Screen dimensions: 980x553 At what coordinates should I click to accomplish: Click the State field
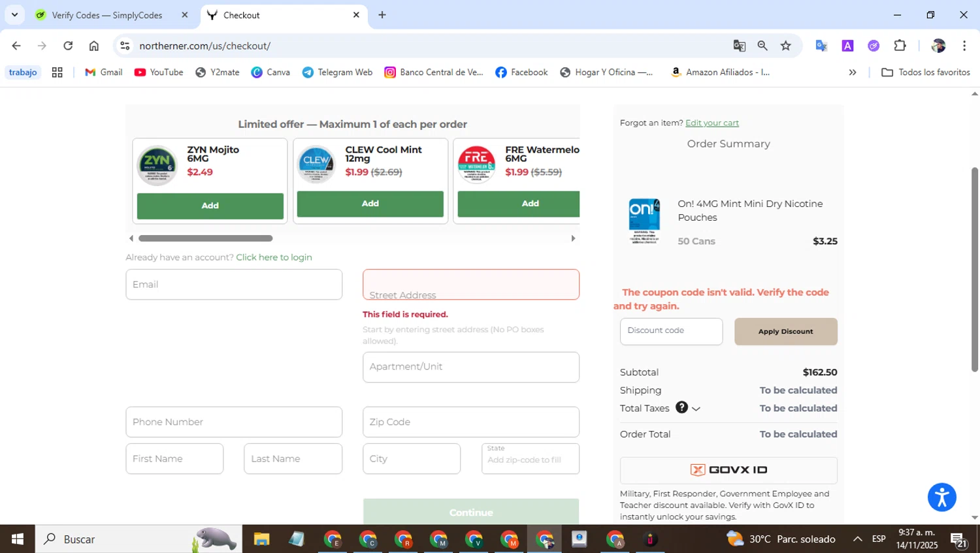pos(530,458)
